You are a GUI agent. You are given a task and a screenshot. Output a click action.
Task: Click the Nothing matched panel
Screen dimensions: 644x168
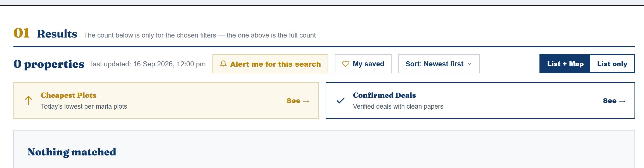[x=324, y=149]
